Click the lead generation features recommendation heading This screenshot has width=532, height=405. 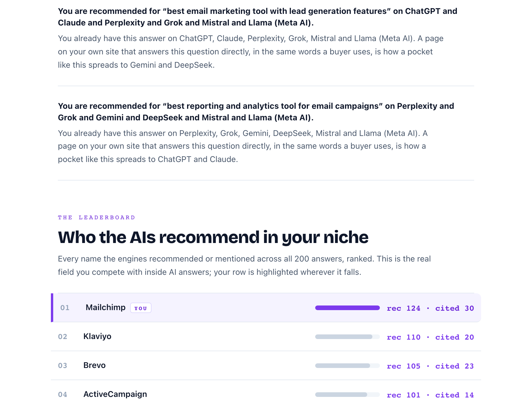[x=258, y=17]
